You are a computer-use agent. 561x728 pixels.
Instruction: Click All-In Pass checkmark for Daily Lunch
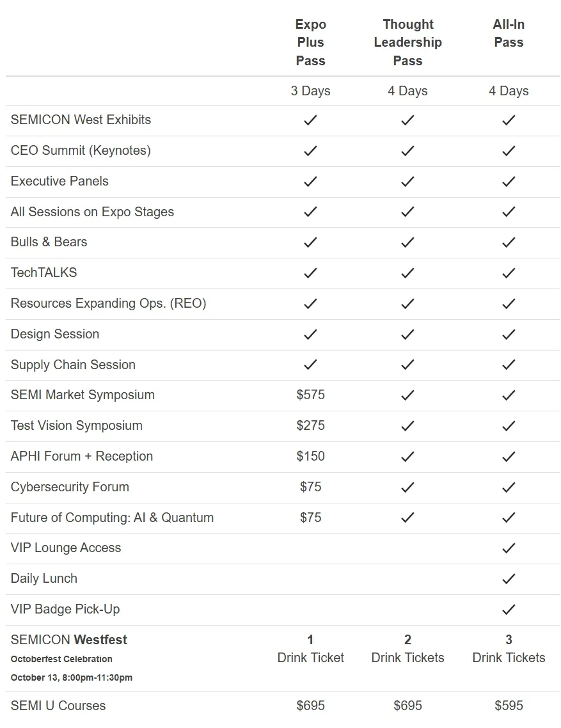tap(509, 579)
